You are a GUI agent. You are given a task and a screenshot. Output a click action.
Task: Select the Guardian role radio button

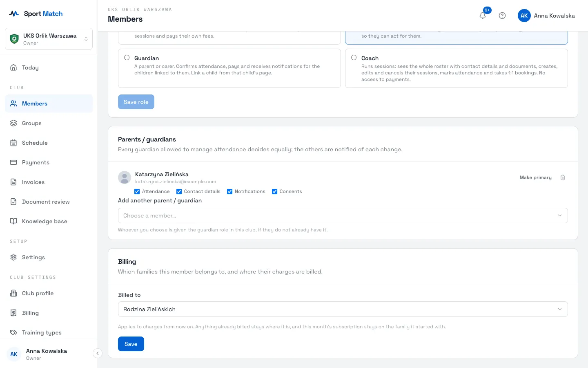127,58
